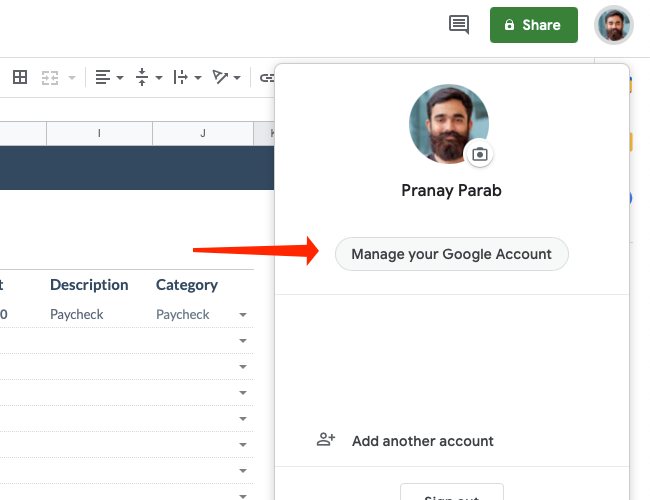Image resolution: width=650 pixels, height=500 pixels.
Task: Open the vertical align dropdown
Action: [x=148, y=77]
